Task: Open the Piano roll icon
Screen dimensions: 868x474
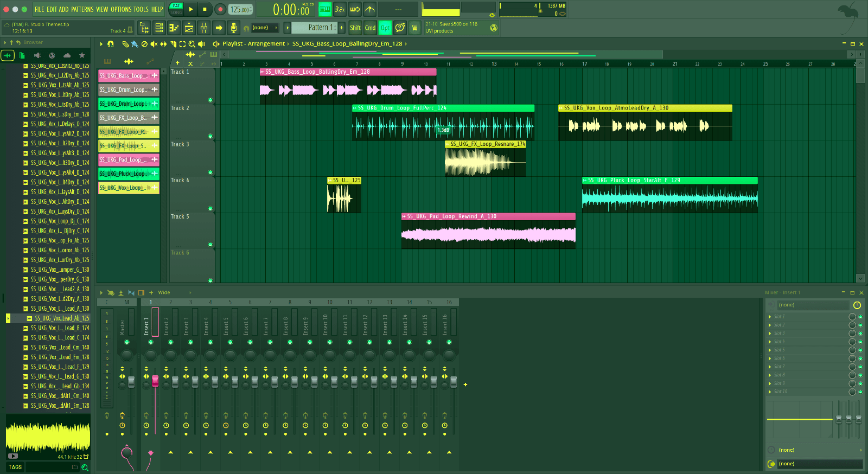Action: 174,28
